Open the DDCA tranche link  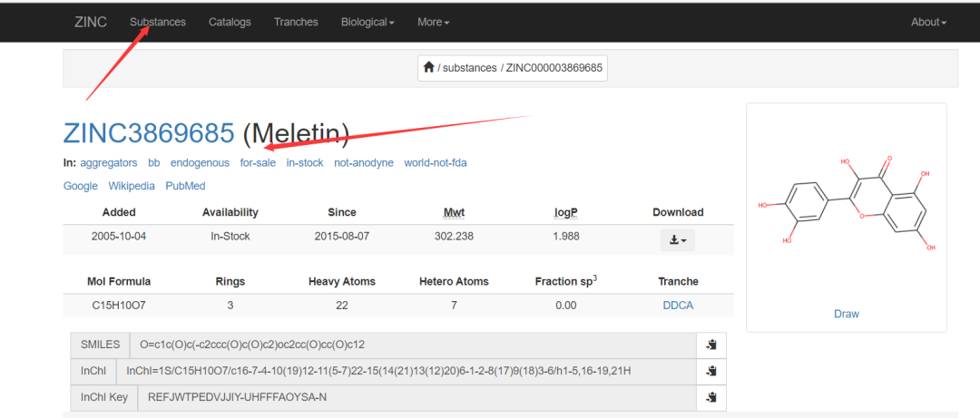[x=678, y=306]
